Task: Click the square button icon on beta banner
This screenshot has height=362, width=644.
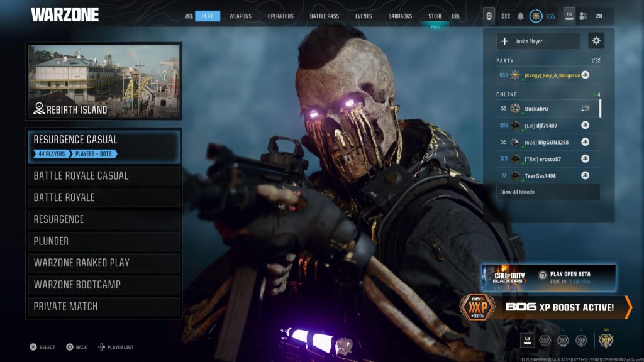Action: click(x=542, y=275)
